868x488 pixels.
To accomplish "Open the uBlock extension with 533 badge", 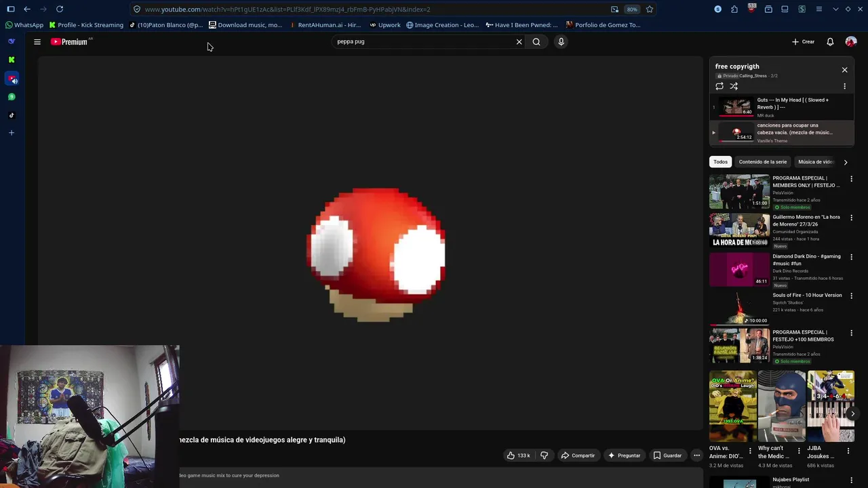I will pyautogui.click(x=751, y=9).
